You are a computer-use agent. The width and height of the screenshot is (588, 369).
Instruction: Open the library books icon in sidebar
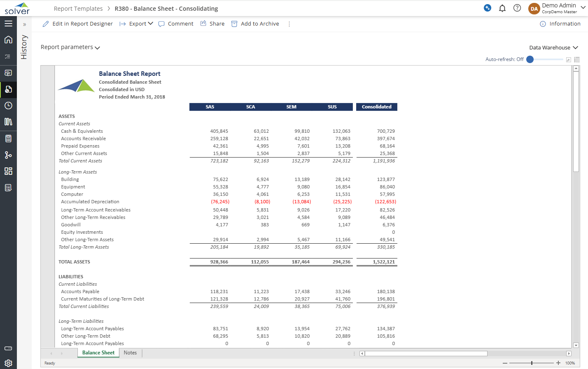point(8,122)
